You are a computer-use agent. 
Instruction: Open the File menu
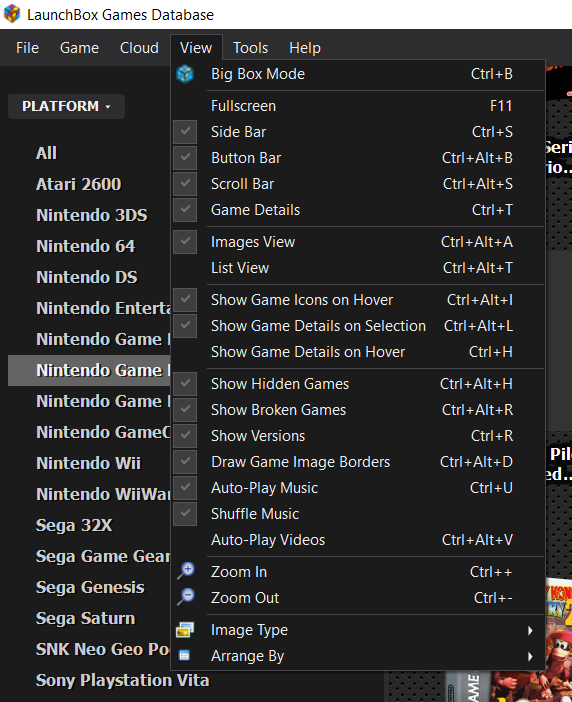pos(27,48)
